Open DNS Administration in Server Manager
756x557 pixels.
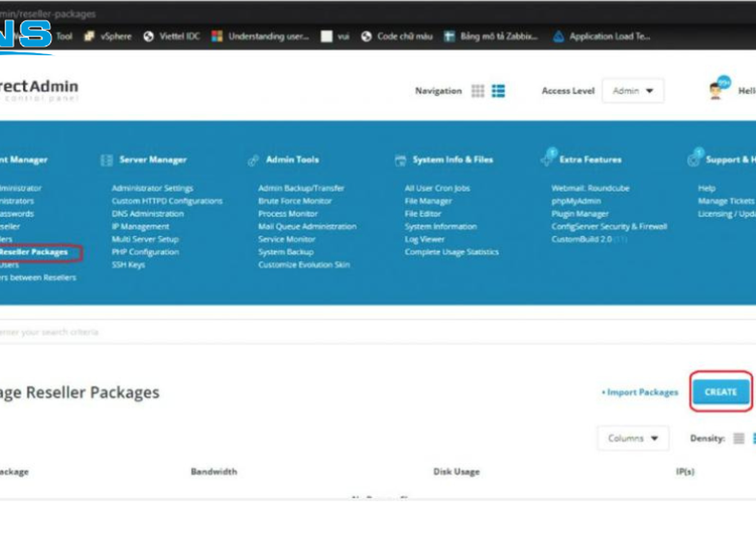click(147, 214)
